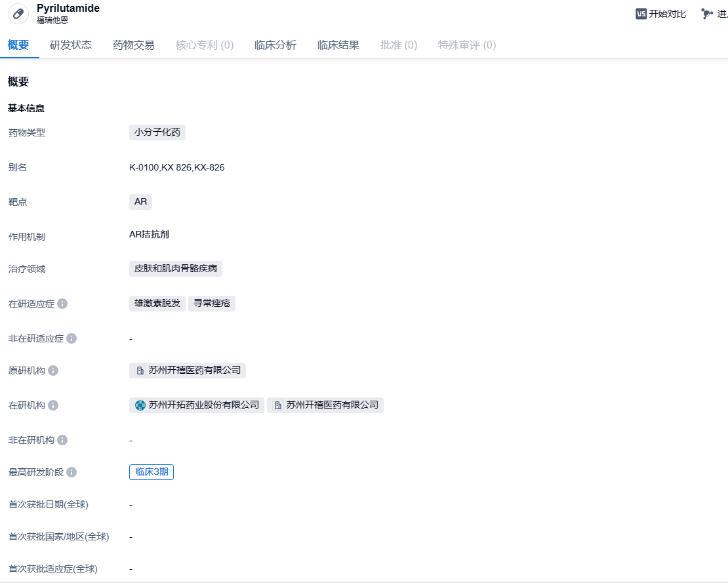Click info icon beside 最高研发阶段 label
Image resolution: width=728 pixels, height=583 pixels.
click(x=71, y=472)
